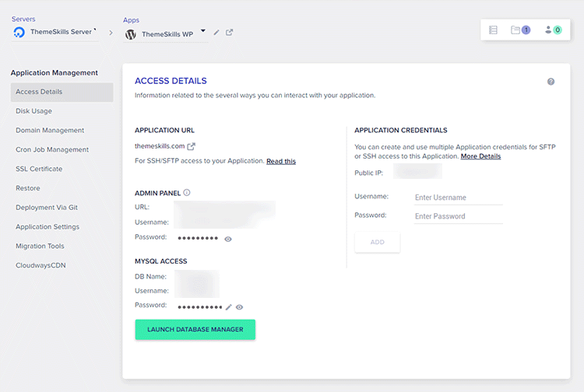Open projects folder icon with badge 1
Viewport: 584px width, 392px height.
click(520, 30)
